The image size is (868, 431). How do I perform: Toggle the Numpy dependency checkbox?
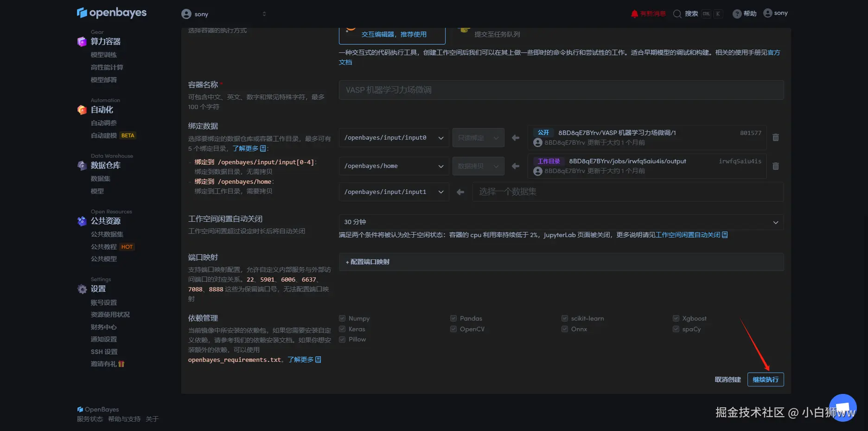click(x=342, y=318)
